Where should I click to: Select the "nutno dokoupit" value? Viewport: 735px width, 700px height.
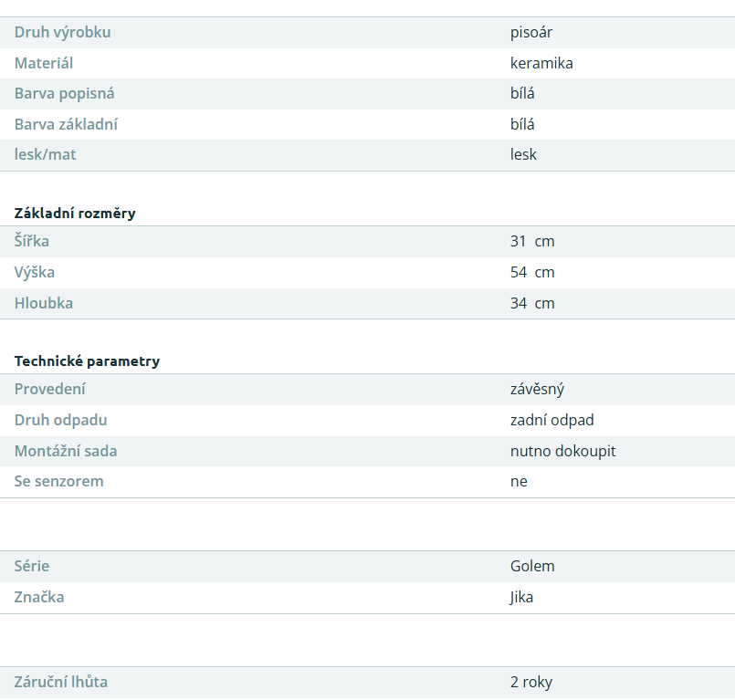[x=562, y=452]
